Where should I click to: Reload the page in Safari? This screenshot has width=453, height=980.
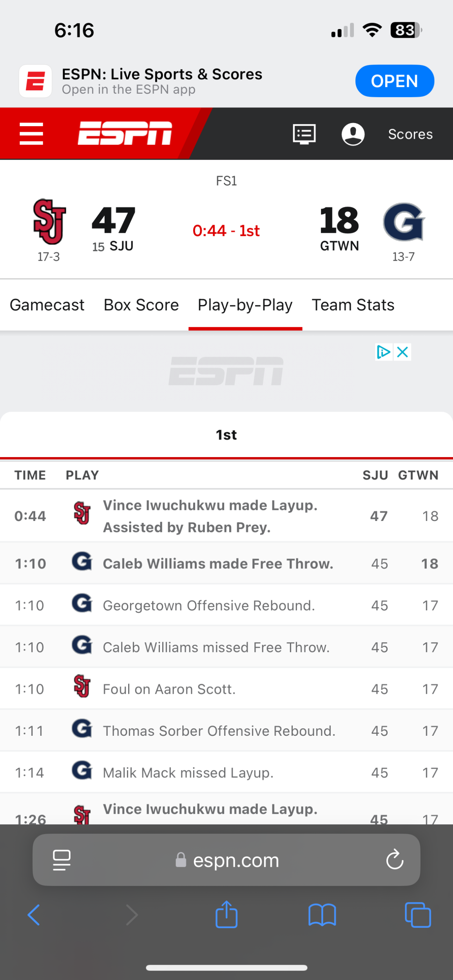(x=395, y=860)
